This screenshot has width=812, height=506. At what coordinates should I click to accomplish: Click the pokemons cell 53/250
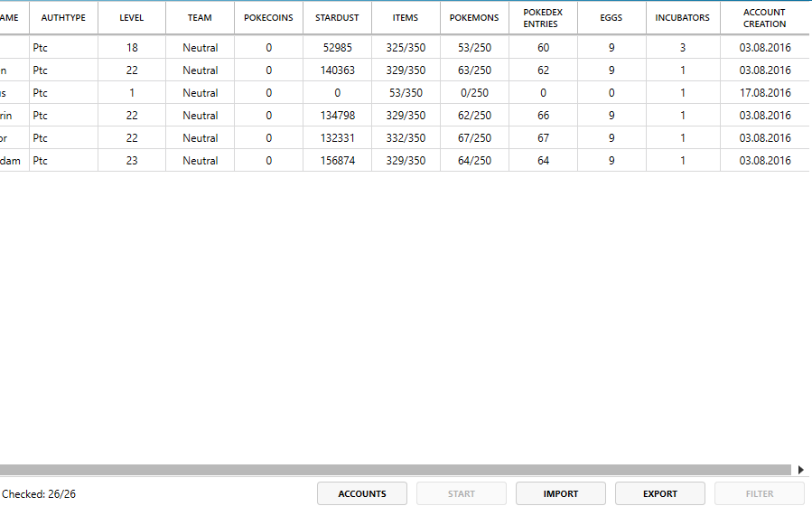(474, 48)
